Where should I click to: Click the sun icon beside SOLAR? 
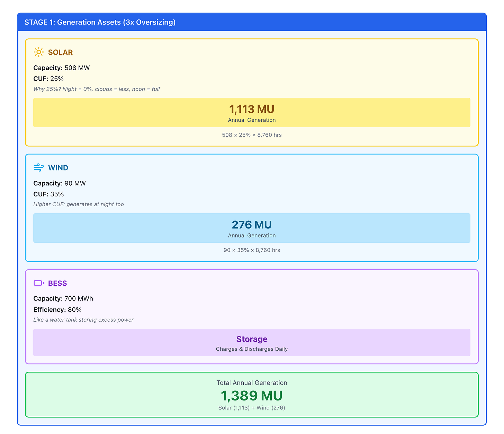pos(38,52)
